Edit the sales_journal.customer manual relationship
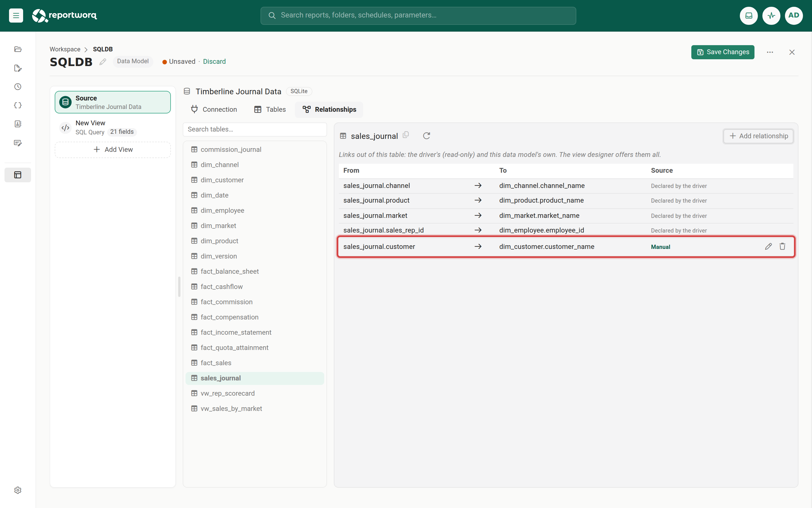Image resolution: width=812 pixels, height=508 pixels. pos(768,246)
